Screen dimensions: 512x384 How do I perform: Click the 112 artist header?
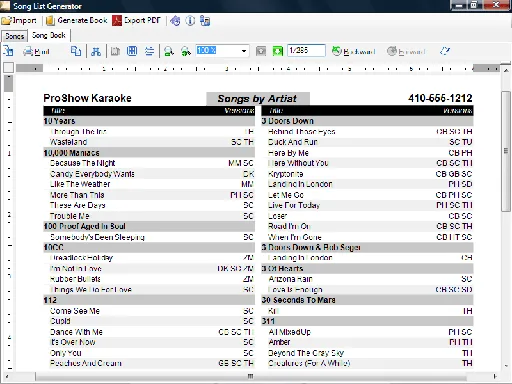(x=149, y=300)
